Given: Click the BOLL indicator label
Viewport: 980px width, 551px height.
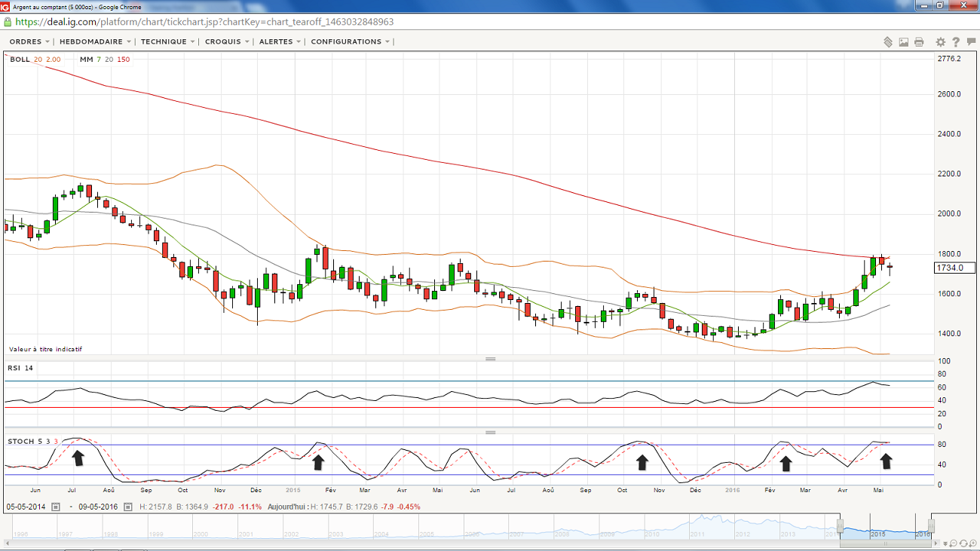Looking at the screenshot, I should pyautogui.click(x=20, y=60).
